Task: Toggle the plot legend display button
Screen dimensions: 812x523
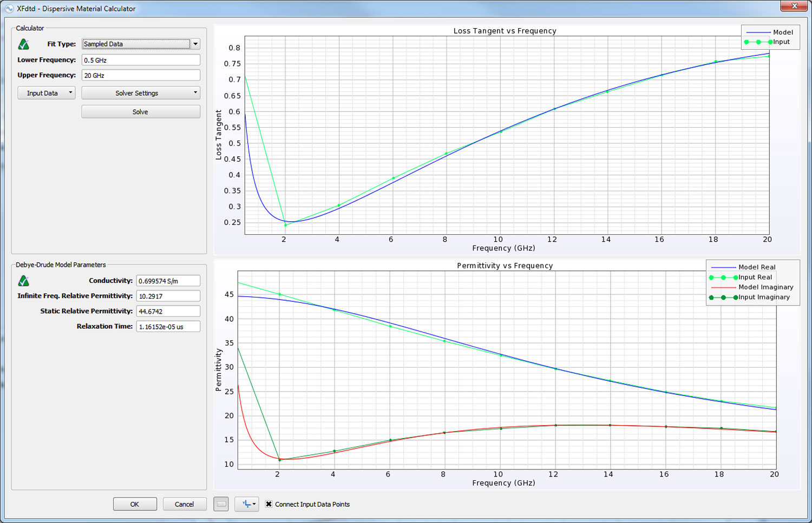Action: point(221,504)
